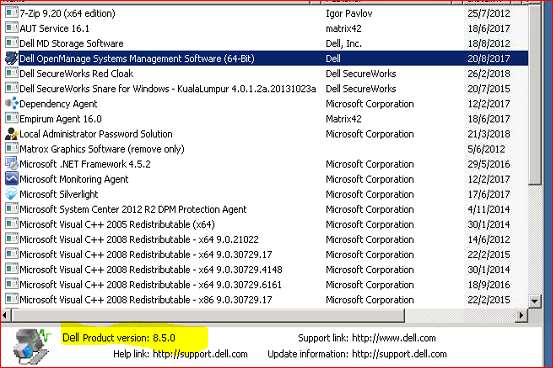The height and width of the screenshot is (368, 553).
Task: Select Dell SecureWorks Snare for Windows KualaLumpur
Action: click(168, 89)
